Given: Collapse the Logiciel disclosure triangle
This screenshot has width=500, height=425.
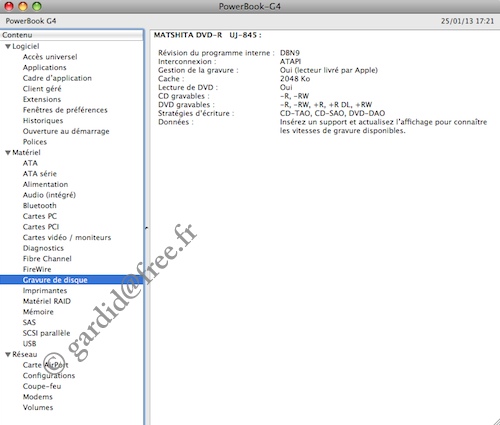Looking at the screenshot, I should pos(8,47).
